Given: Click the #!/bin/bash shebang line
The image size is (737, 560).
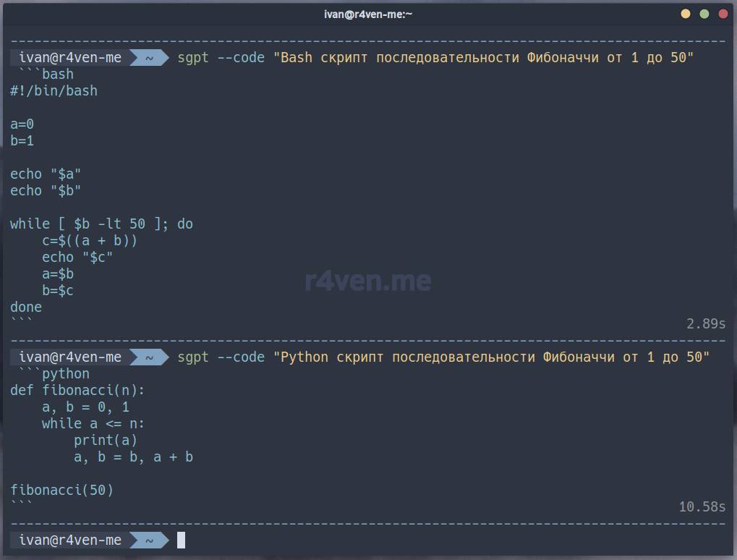Looking at the screenshot, I should [x=54, y=91].
